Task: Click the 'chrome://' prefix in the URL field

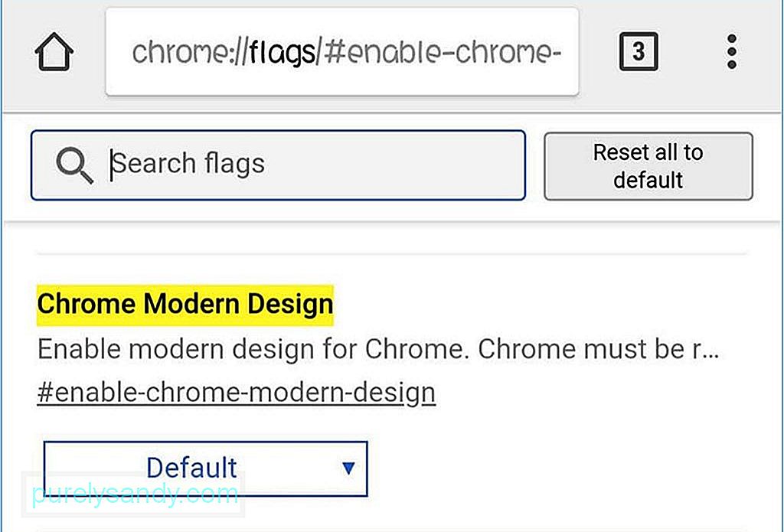Action: 190,52
